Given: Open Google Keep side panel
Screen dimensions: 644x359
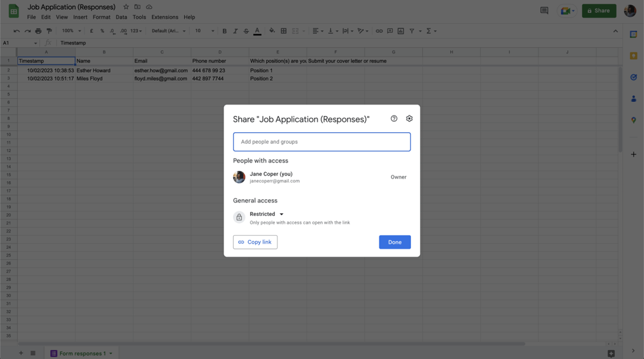Looking at the screenshot, I should click(x=634, y=56).
